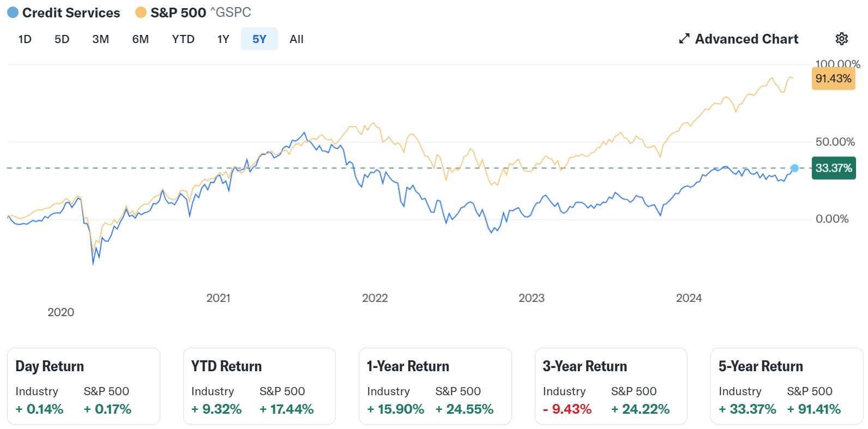The image size is (868, 429).
Task: Choose the 1Y range tab
Action: 223,39
